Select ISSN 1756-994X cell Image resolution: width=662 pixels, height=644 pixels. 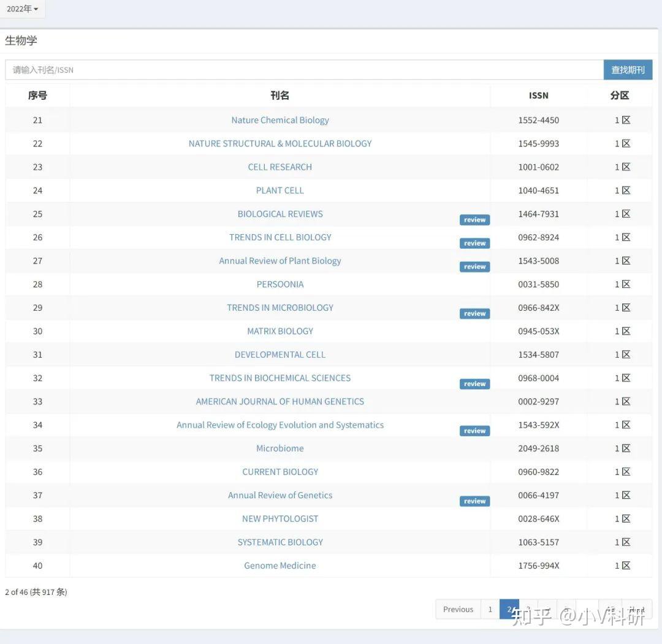(x=539, y=566)
